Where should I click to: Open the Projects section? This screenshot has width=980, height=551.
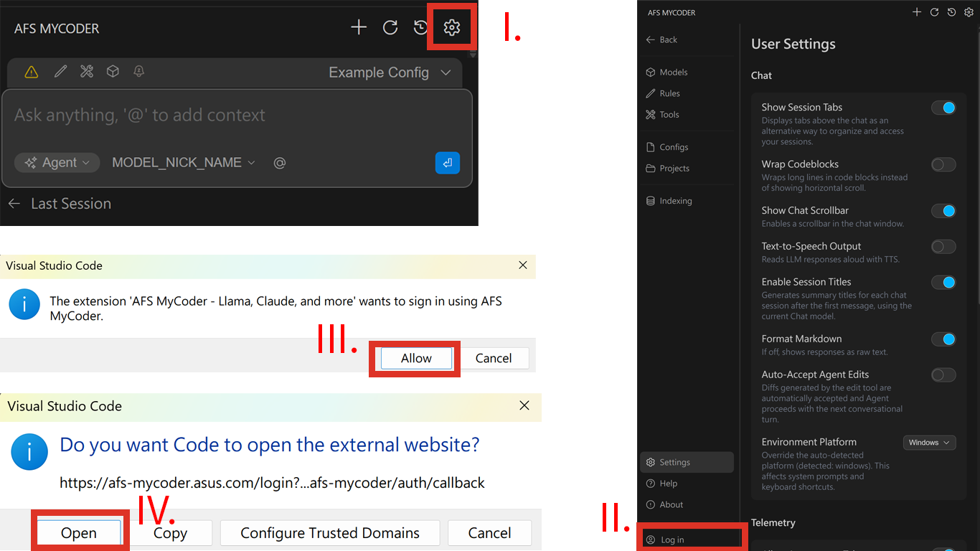point(667,169)
